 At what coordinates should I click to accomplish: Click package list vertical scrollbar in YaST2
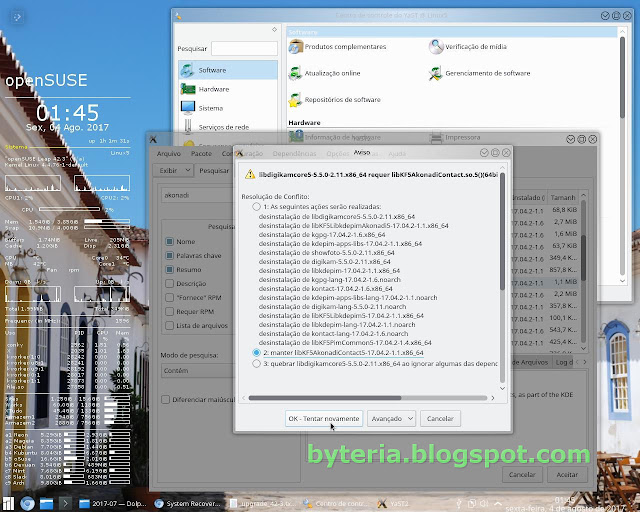pos(583,258)
